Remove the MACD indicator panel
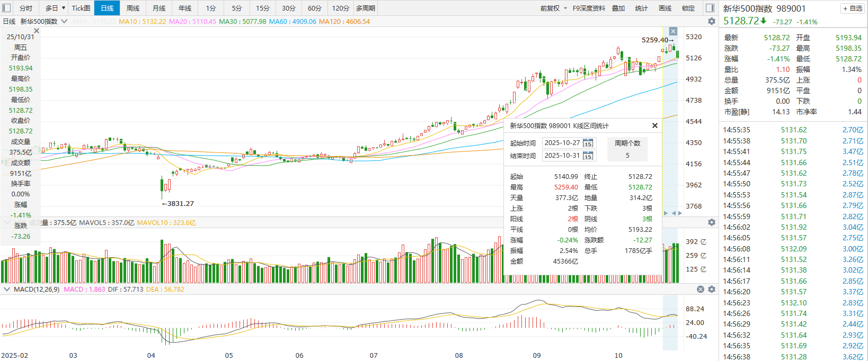 tap(701, 290)
